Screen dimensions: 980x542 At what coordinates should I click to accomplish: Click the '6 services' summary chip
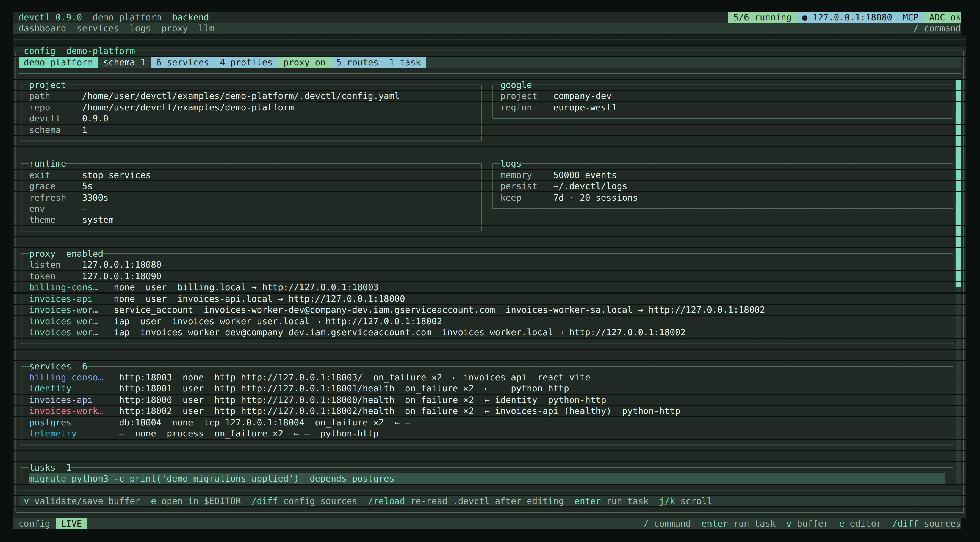182,62
